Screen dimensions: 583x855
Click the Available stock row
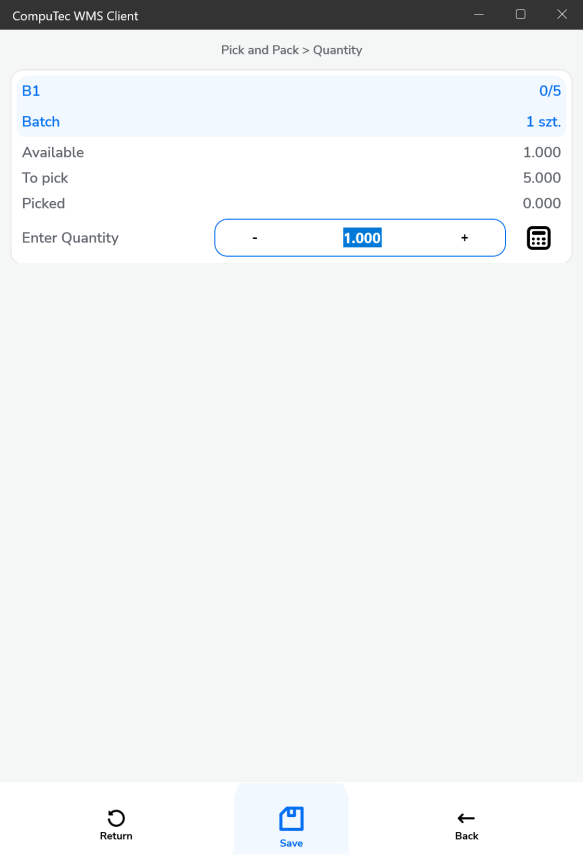[x=53, y=152]
